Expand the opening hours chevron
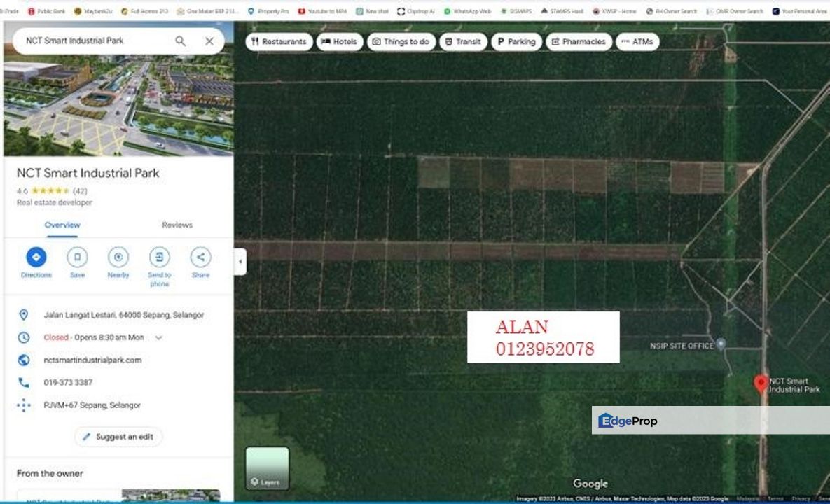This screenshot has height=504, width=830. [x=158, y=338]
